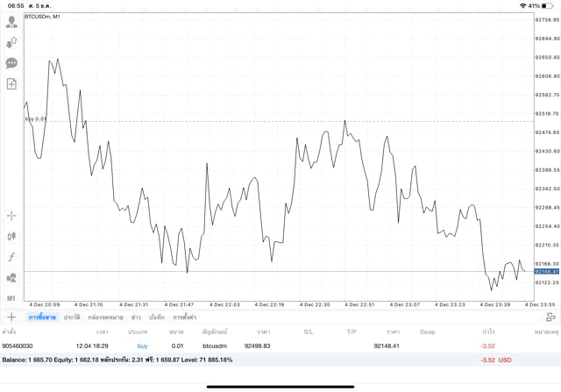
Task: Open the M1 timeframe selector
Action: 11,298
